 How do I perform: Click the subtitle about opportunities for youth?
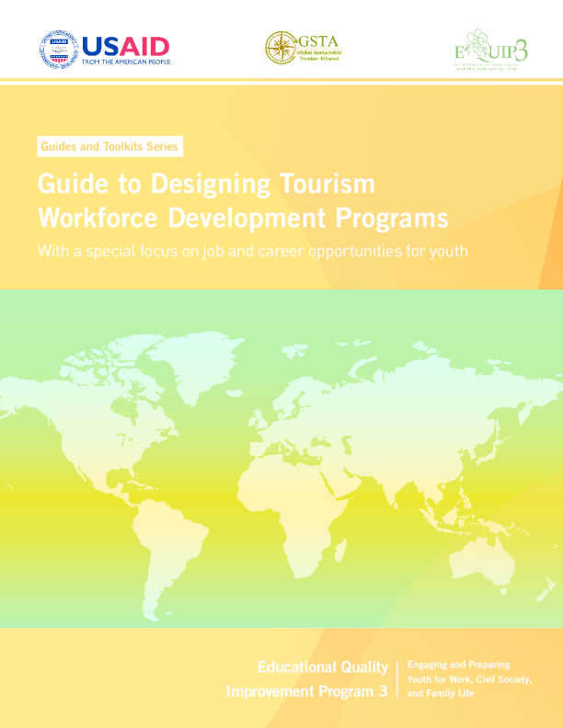[x=253, y=251]
